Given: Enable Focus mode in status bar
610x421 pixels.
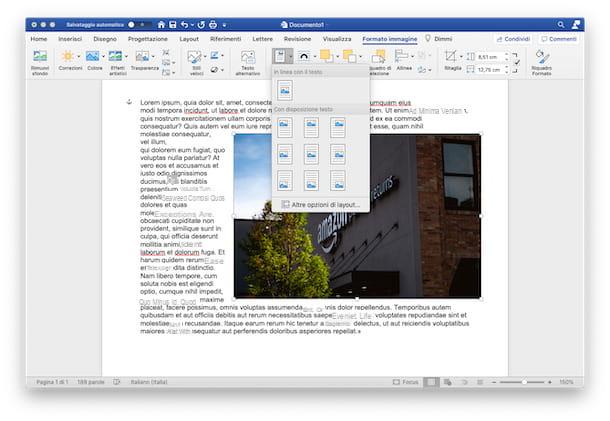Looking at the screenshot, I should click(x=406, y=382).
